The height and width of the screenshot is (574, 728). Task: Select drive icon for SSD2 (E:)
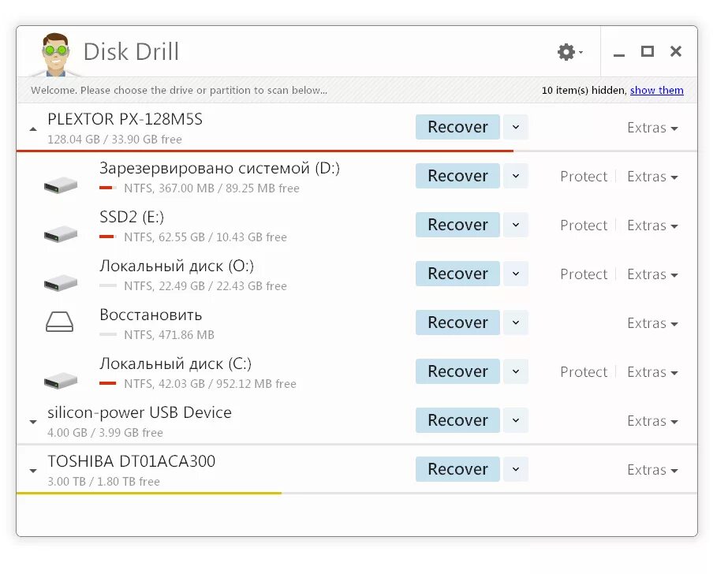(x=61, y=233)
